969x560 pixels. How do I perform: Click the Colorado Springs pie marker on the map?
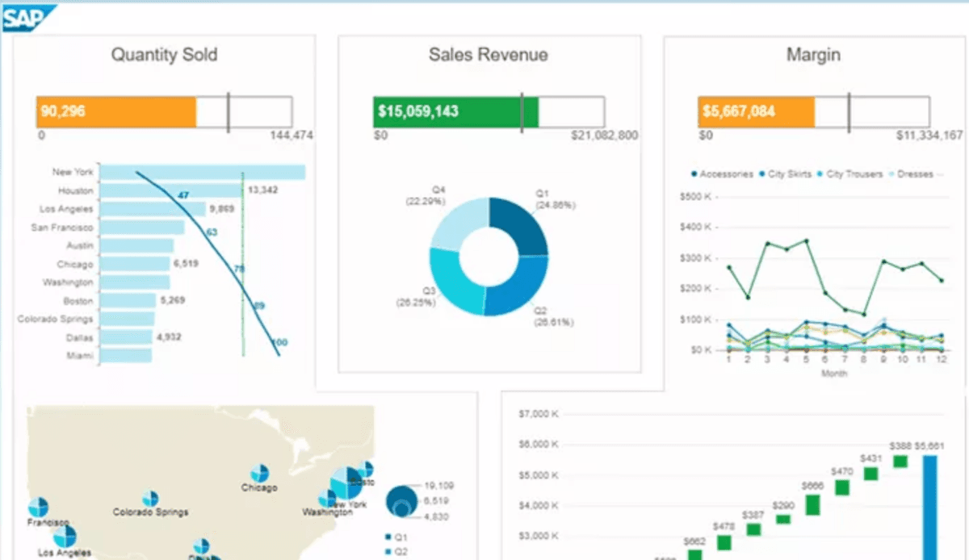150,498
